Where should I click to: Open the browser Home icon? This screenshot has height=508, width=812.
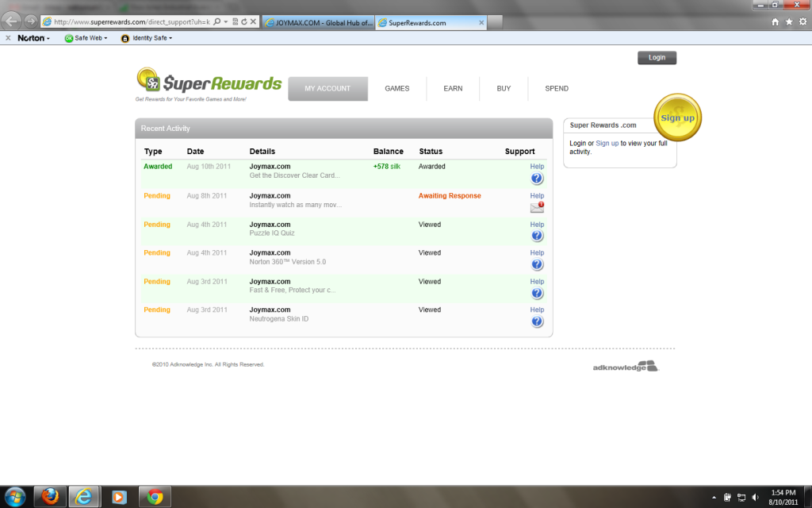click(776, 21)
